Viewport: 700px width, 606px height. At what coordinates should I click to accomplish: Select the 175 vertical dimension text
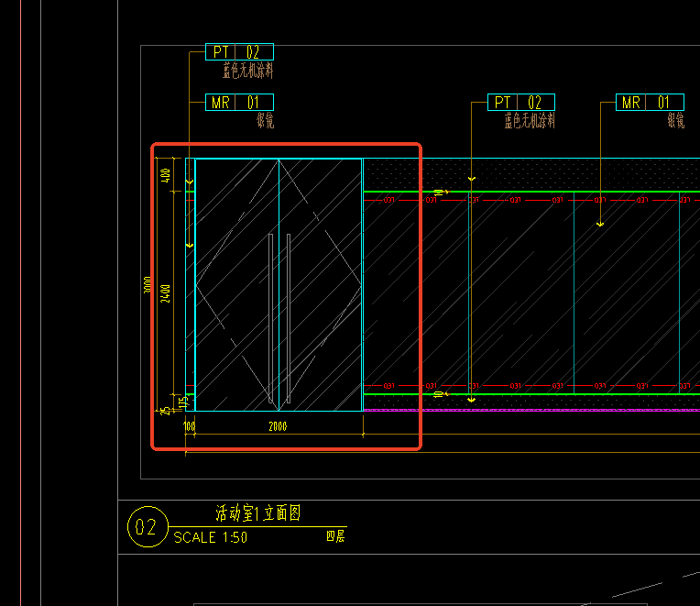point(182,402)
